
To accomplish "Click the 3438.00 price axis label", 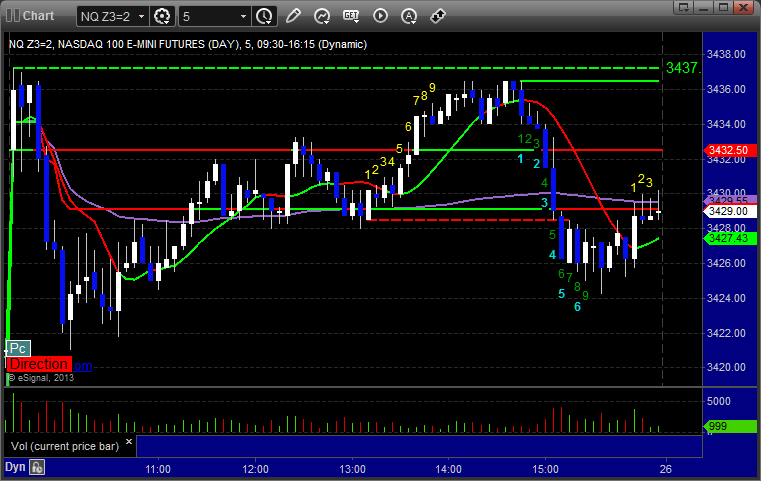I will [726, 54].
